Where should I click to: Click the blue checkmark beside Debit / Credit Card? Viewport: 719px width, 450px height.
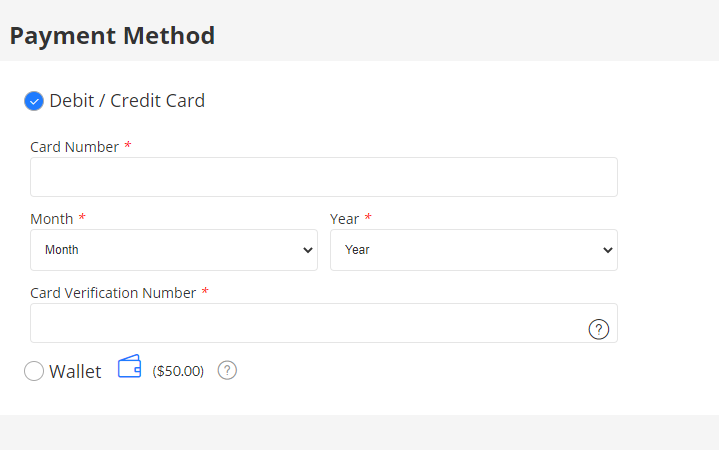pyautogui.click(x=34, y=101)
